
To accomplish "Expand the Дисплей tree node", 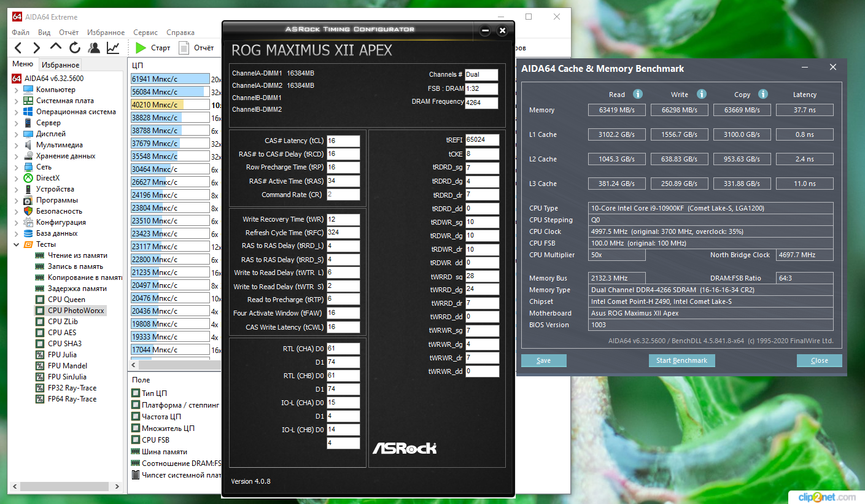I will click(17, 134).
